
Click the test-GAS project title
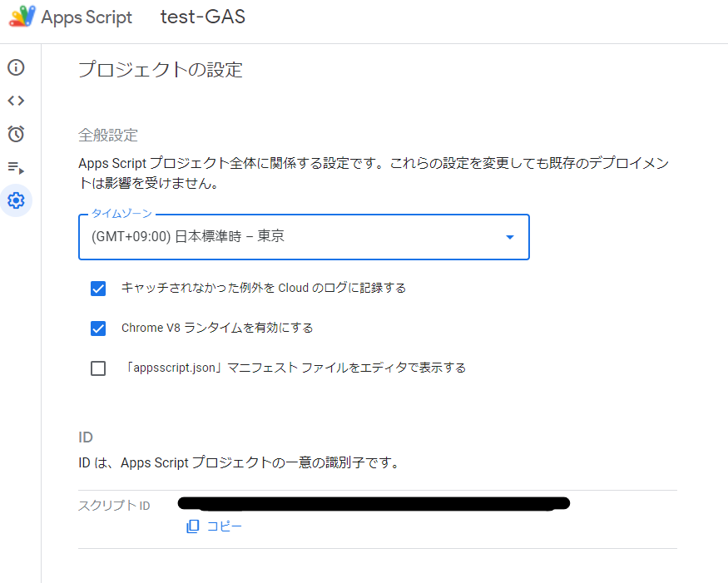(x=202, y=17)
